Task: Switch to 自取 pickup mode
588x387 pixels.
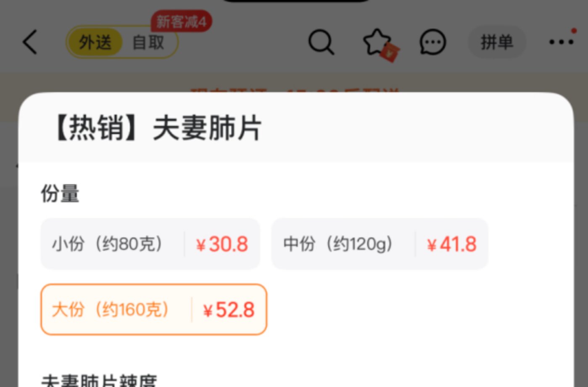Action: [148, 42]
